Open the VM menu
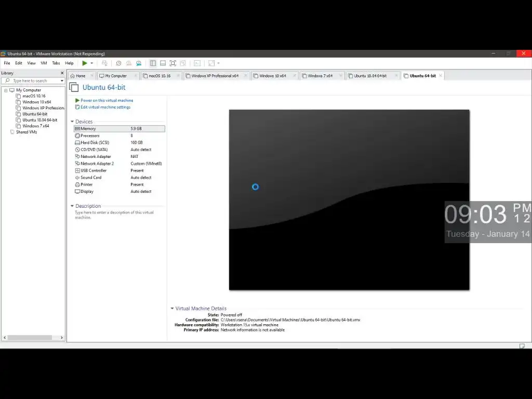The width and height of the screenshot is (532, 399). pyautogui.click(x=44, y=63)
